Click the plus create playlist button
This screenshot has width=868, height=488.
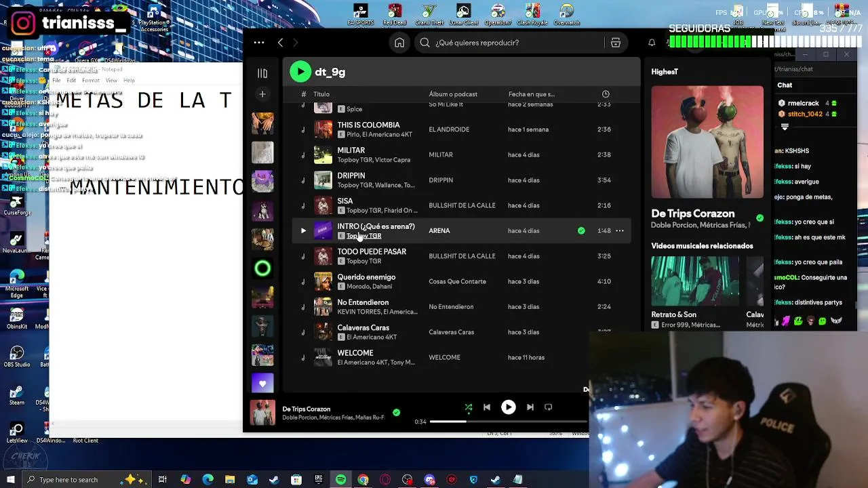[x=262, y=94]
